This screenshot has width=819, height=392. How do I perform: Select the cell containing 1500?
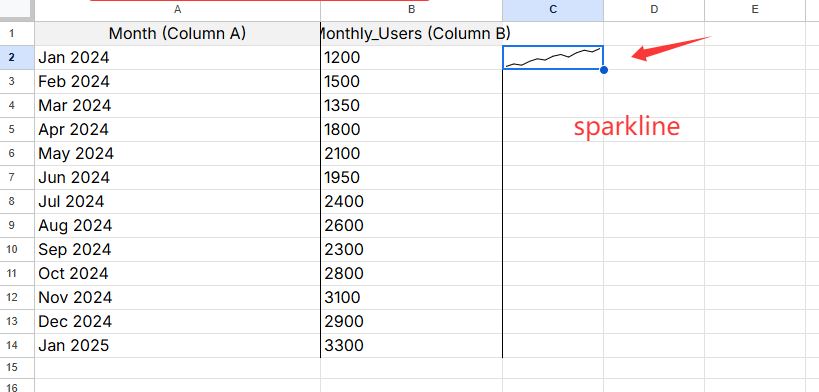point(412,82)
